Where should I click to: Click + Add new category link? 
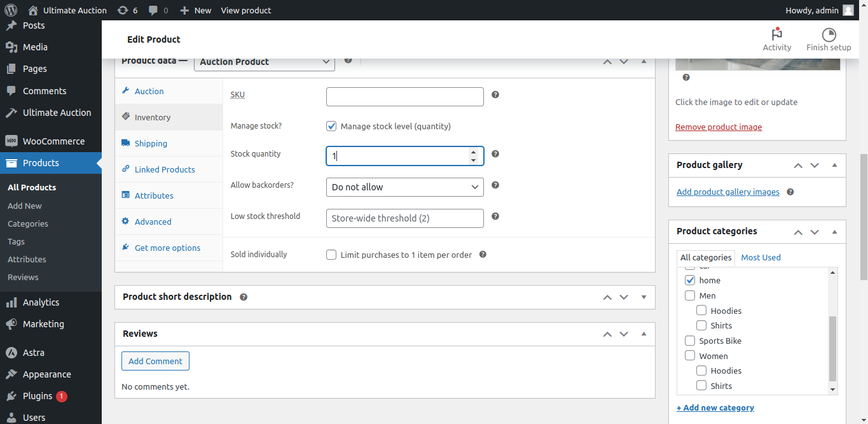coord(715,408)
